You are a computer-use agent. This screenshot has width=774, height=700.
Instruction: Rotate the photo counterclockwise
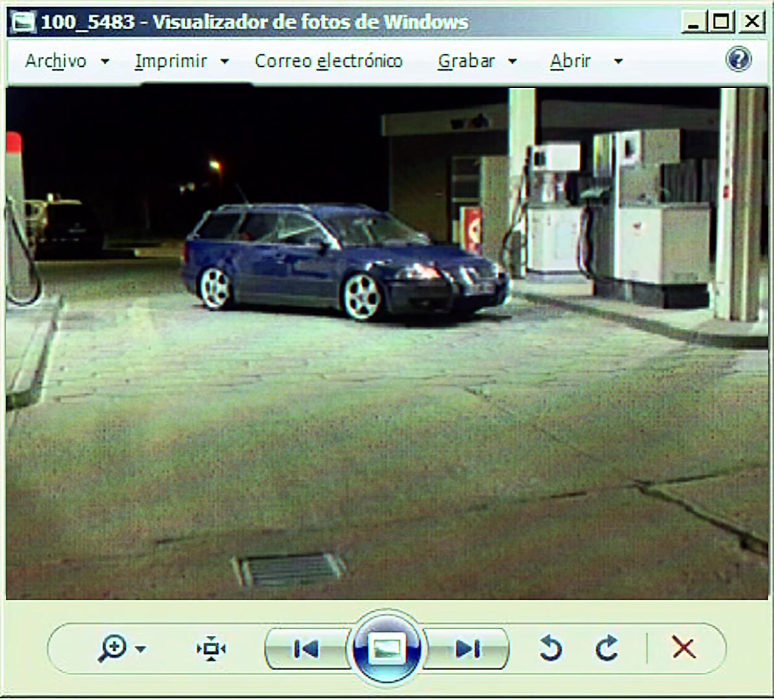tap(550, 648)
